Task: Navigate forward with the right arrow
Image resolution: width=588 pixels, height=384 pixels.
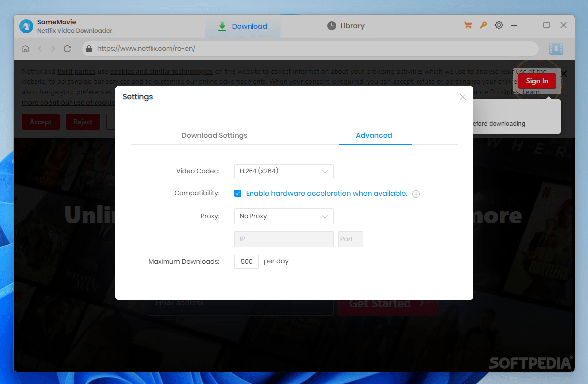Action: [x=53, y=49]
